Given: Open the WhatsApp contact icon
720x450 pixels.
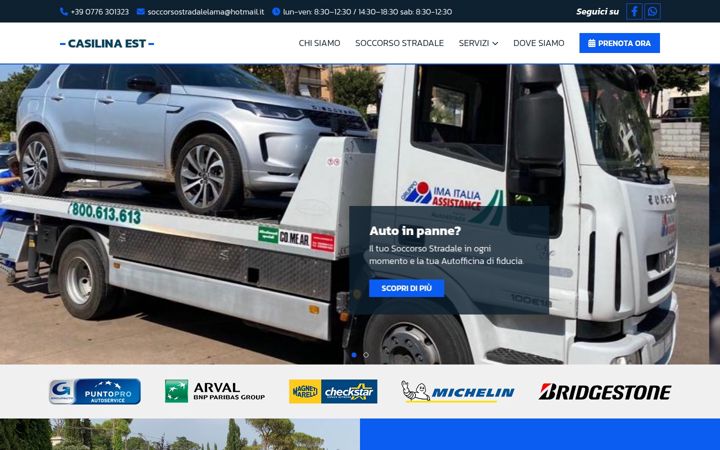Looking at the screenshot, I should pos(652,11).
